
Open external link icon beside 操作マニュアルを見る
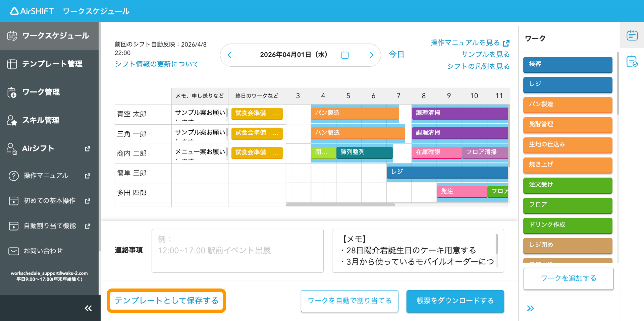[x=506, y=43]
